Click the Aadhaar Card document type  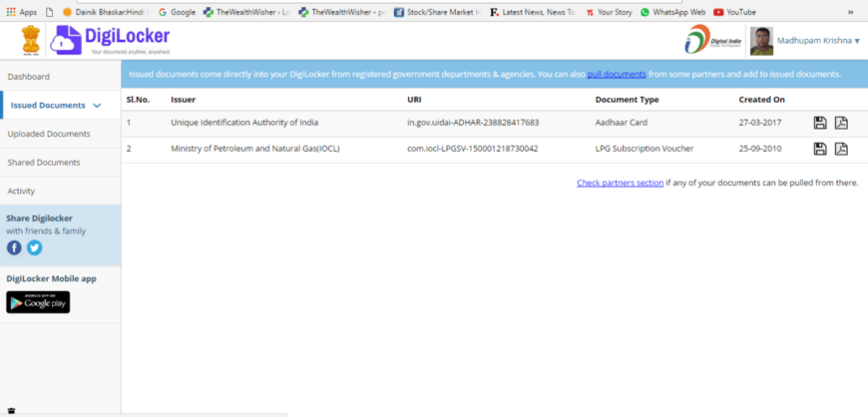622,123
